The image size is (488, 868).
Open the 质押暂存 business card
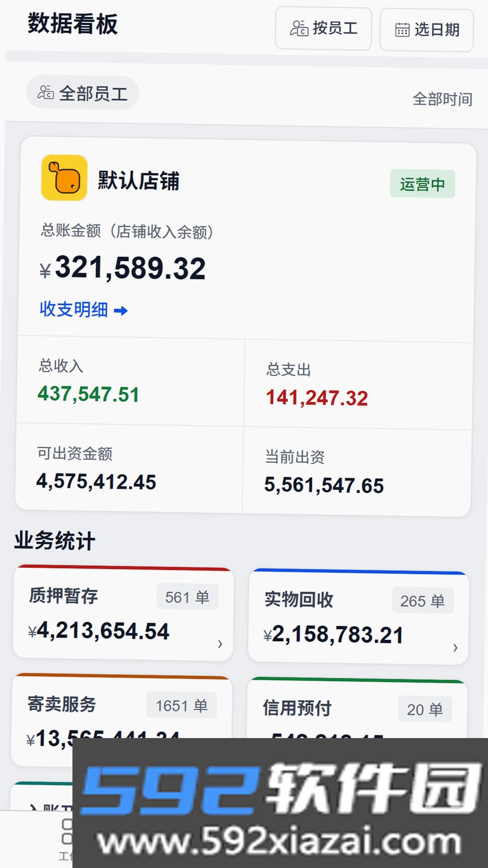click(123, 613)
